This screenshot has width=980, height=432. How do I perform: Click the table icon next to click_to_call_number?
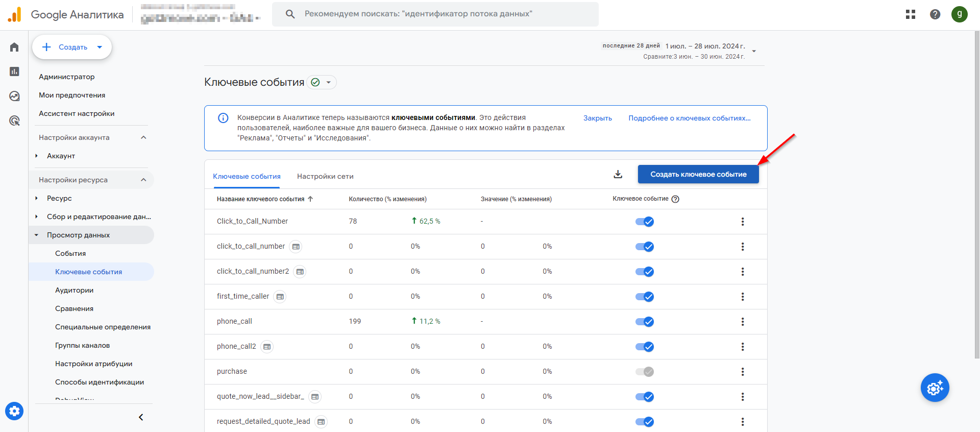[296, 247]
